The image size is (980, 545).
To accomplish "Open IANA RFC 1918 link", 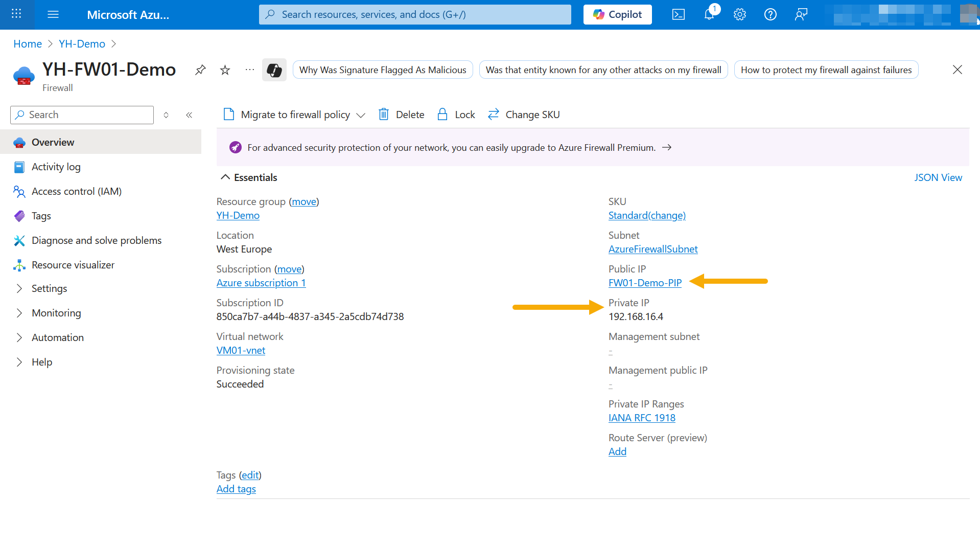I will (x=642, y=418).
